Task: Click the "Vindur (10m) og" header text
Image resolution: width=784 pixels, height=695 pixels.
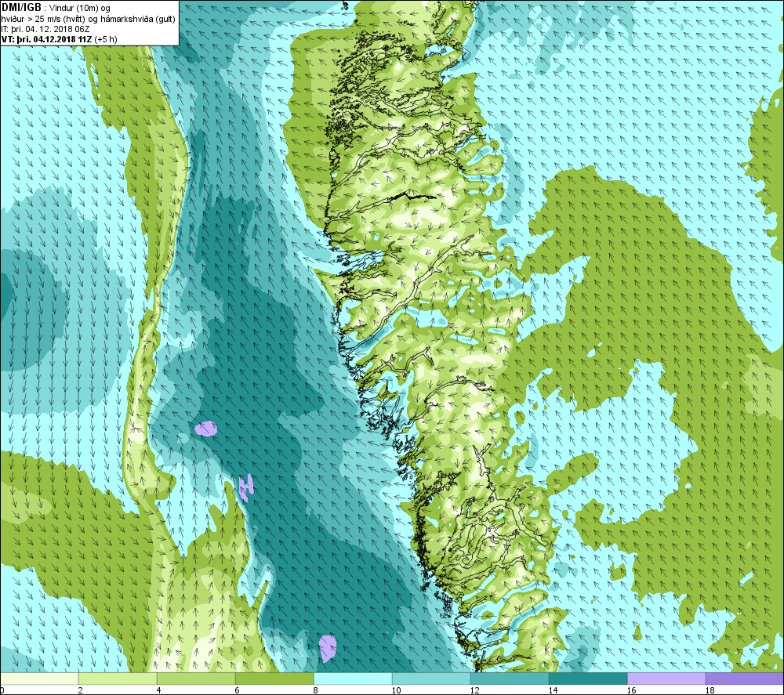Action: click(80, 8)
